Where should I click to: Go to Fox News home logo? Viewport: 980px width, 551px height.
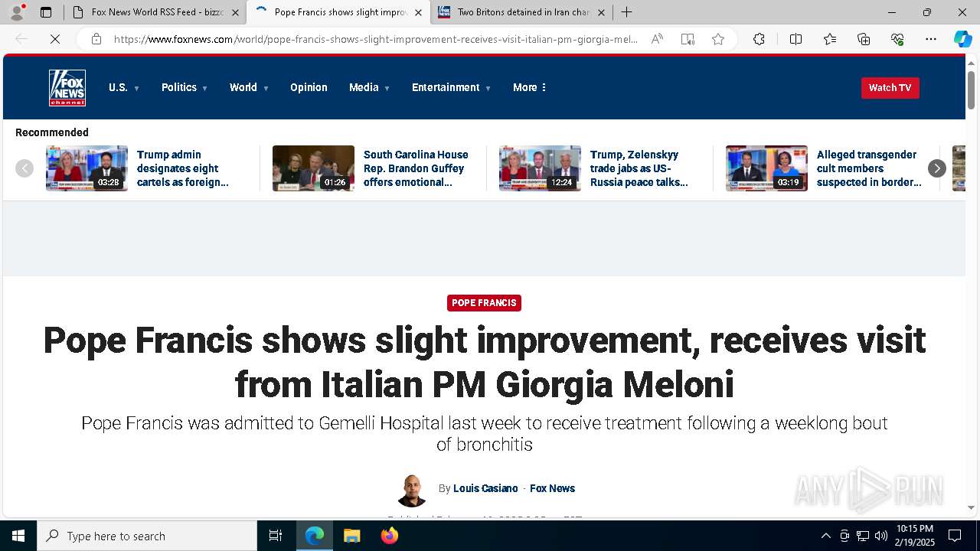pos(67,88)
